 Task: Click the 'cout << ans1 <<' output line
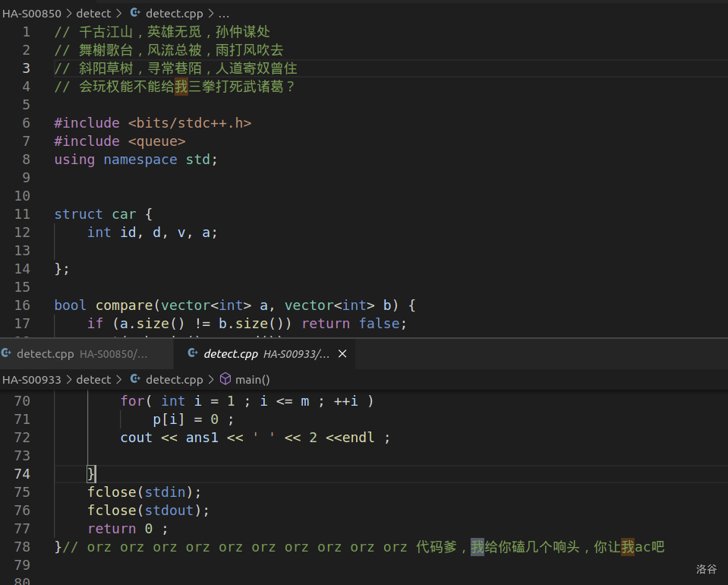coord(255,438)
